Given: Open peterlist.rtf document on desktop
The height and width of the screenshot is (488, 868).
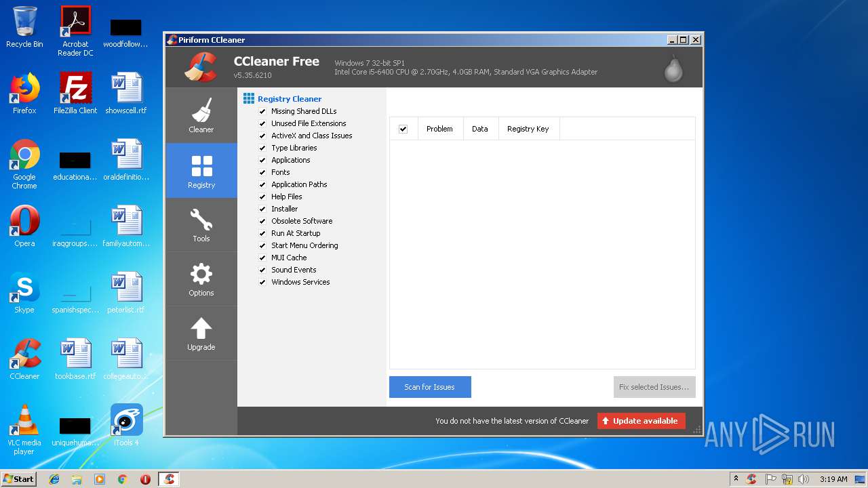Looking at the screenshot, I should coord(126,293).
